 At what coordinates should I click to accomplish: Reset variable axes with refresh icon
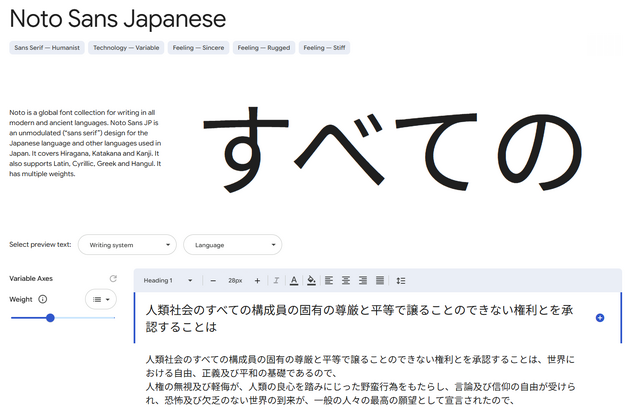[113, 279]
